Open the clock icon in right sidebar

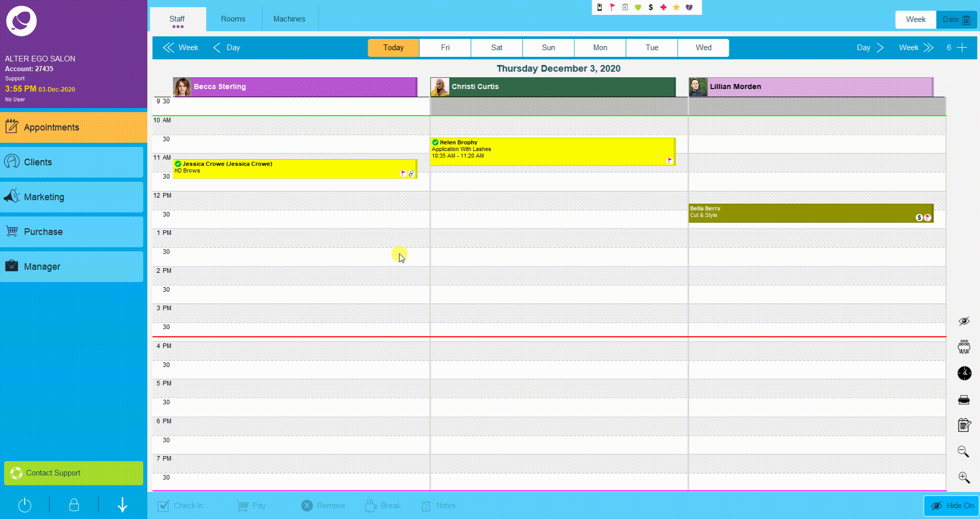coord(964,373)
